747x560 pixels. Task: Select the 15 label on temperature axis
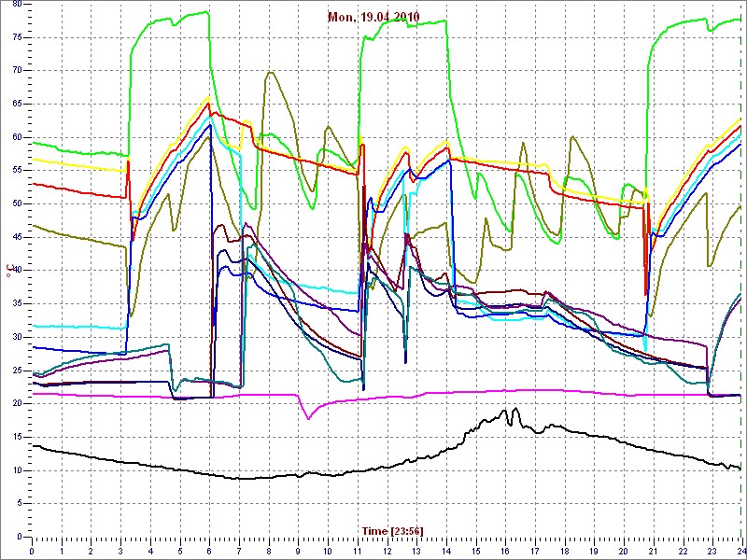(16, 437)
